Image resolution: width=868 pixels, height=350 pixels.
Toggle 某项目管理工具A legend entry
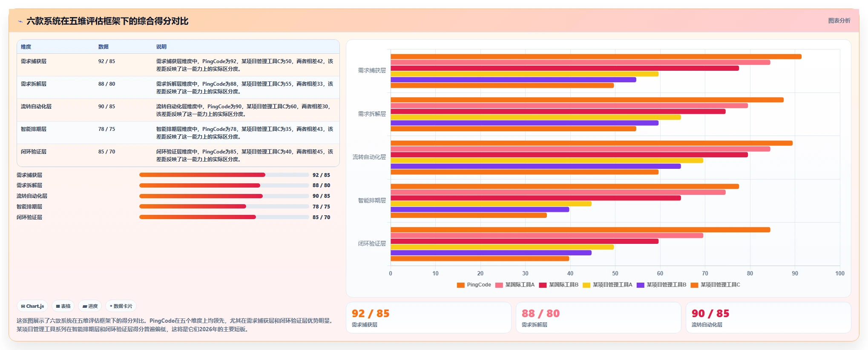[x=607, y=285]
